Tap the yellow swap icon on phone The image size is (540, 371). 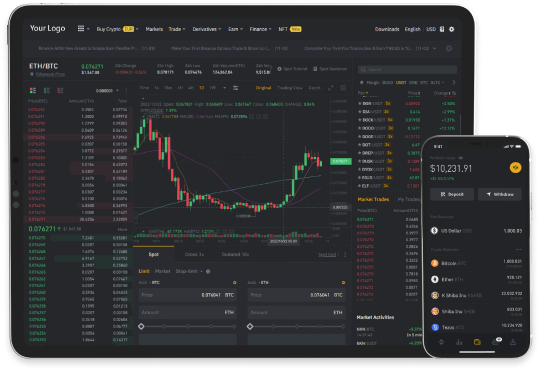coord(515,167)
